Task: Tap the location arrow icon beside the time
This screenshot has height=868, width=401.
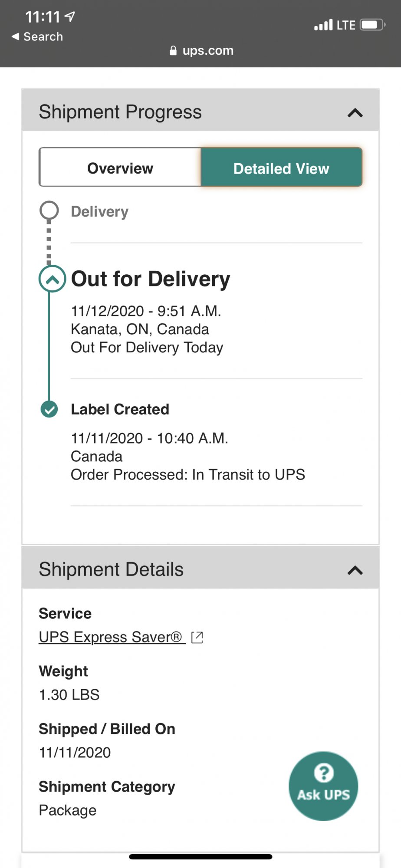Action: (x=70, y=16)
